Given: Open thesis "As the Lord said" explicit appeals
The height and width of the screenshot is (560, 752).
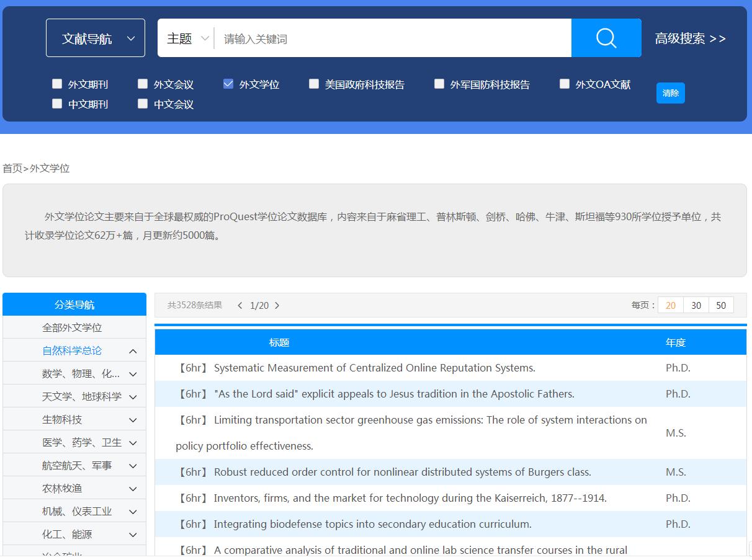Looking at the screenshot, I should 394,394.
